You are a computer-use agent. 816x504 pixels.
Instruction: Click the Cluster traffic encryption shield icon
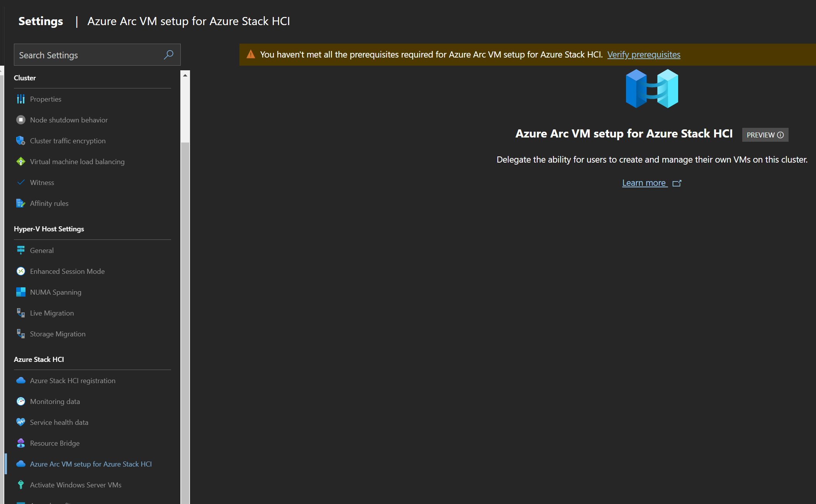21,141
